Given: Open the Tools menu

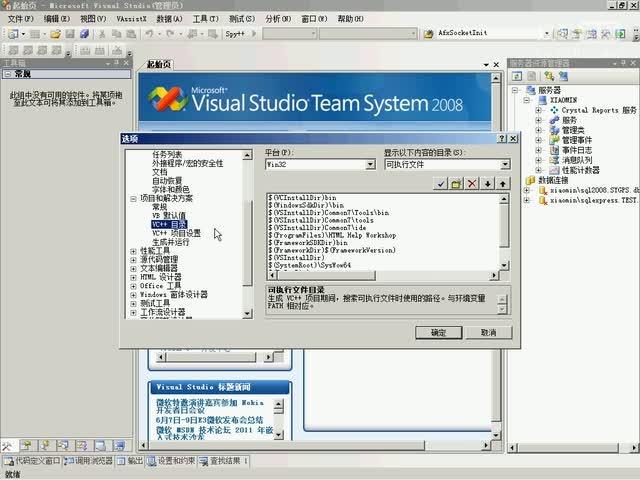Looking at the screenshot, I should coord(205,19).
